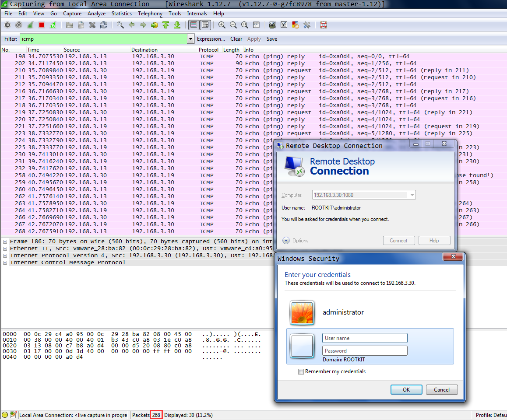Image resolution: width=507 pixels, height=420 pixels.
Task: Reload this capture file
Action: (x=104, y=25)
